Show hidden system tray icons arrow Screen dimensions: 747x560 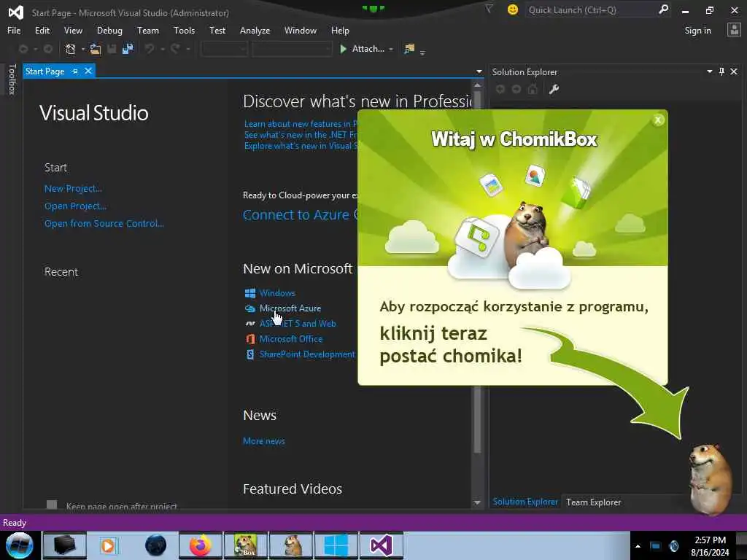point(638,546)
